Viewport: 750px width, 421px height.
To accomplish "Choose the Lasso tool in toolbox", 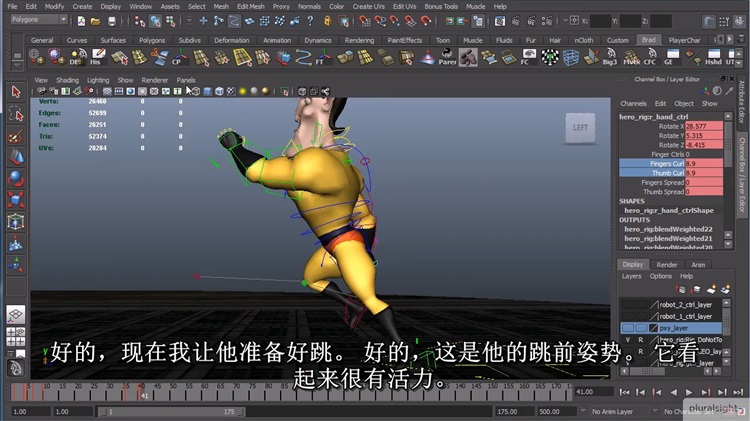I will 16,114.
